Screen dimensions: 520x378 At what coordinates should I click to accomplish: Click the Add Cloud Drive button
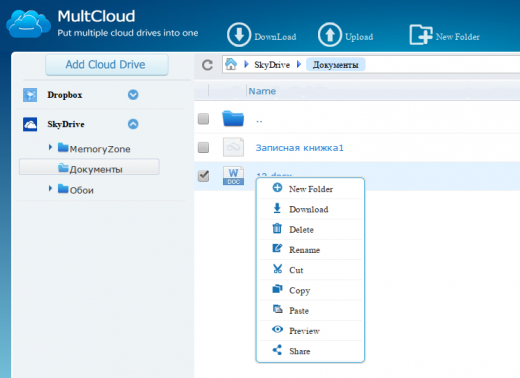coord(107,65)
